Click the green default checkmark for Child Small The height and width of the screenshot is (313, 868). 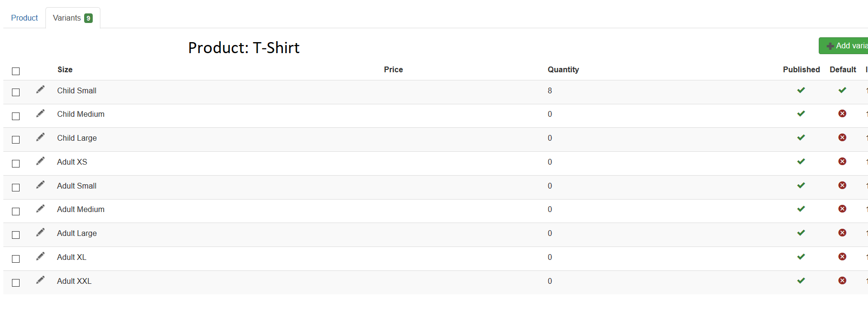tap(842, 90)
